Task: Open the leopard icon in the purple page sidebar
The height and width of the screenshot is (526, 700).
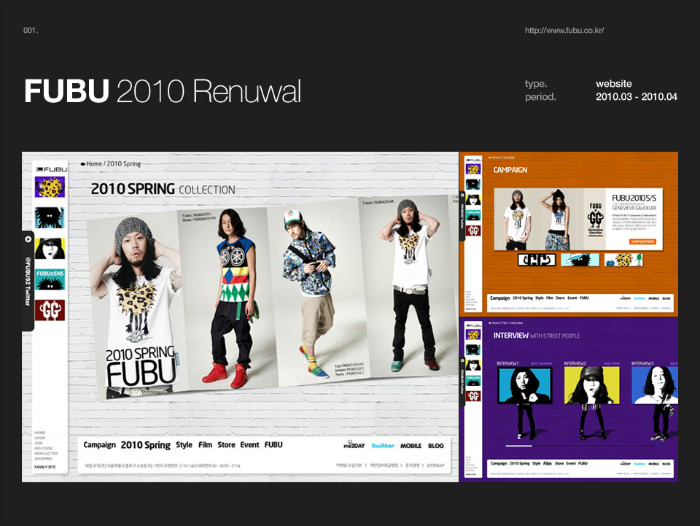Action: tap(473, 334)
